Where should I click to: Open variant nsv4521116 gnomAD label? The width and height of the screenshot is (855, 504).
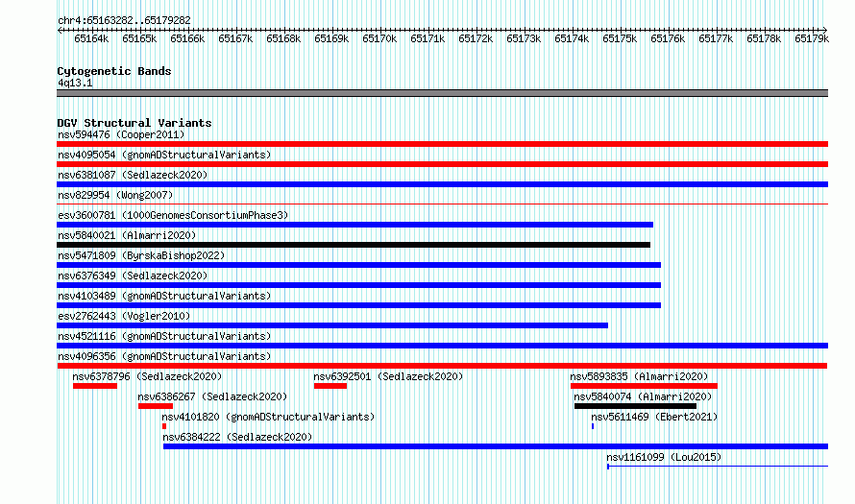(x=164, y=336)
